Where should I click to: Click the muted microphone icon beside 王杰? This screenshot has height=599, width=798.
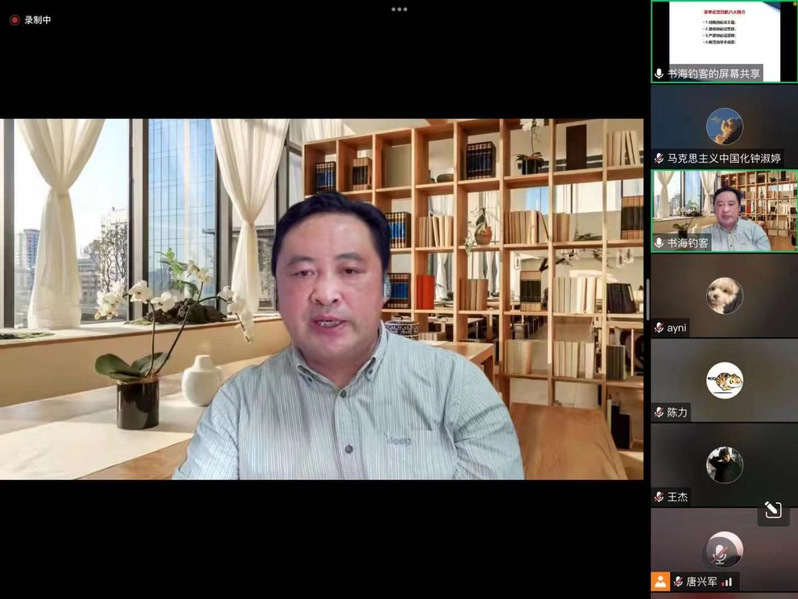point(659,497)
